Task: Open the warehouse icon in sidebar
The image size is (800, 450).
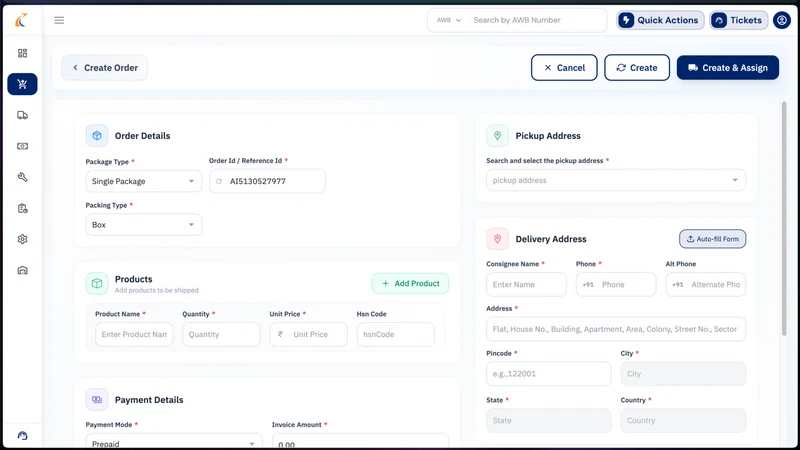Action: (22, 270)
